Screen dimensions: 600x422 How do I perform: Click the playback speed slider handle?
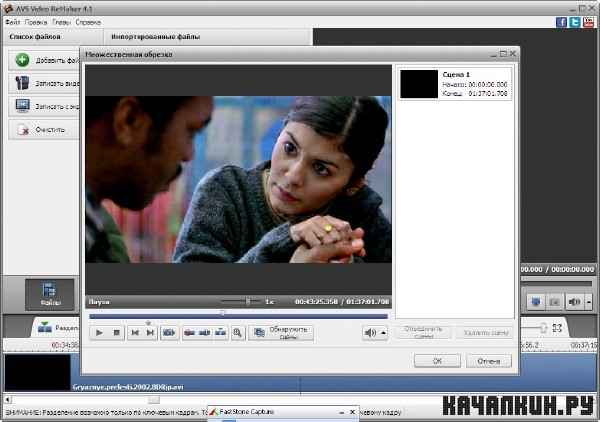coord(248,301)
